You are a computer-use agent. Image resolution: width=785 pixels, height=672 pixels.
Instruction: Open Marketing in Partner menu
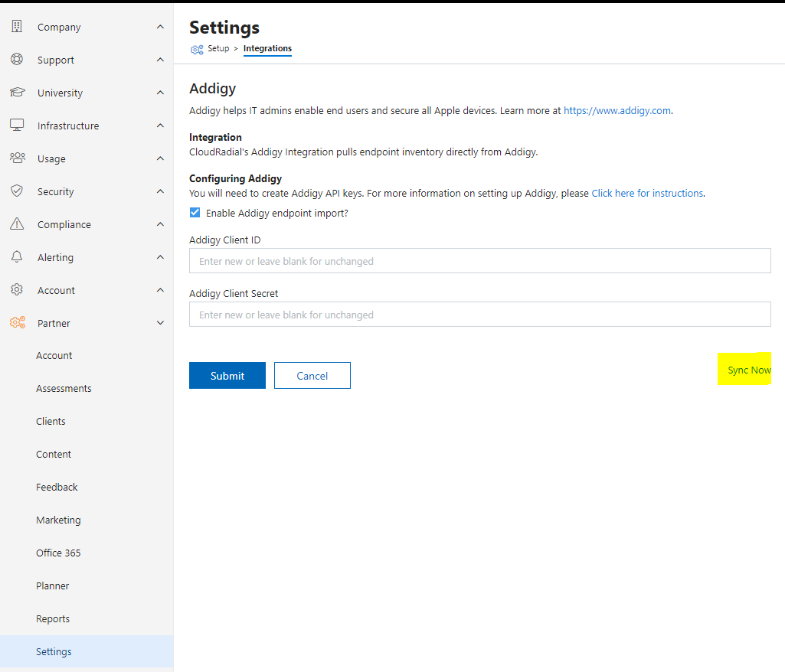click(58, 520)
